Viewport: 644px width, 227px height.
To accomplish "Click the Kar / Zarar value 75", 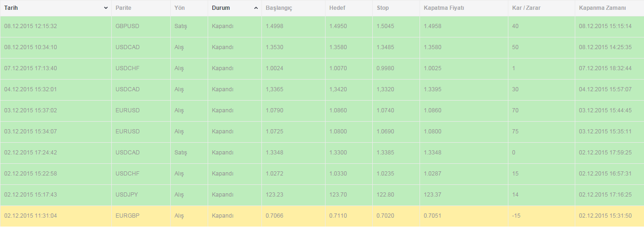I will pos(515,132).
